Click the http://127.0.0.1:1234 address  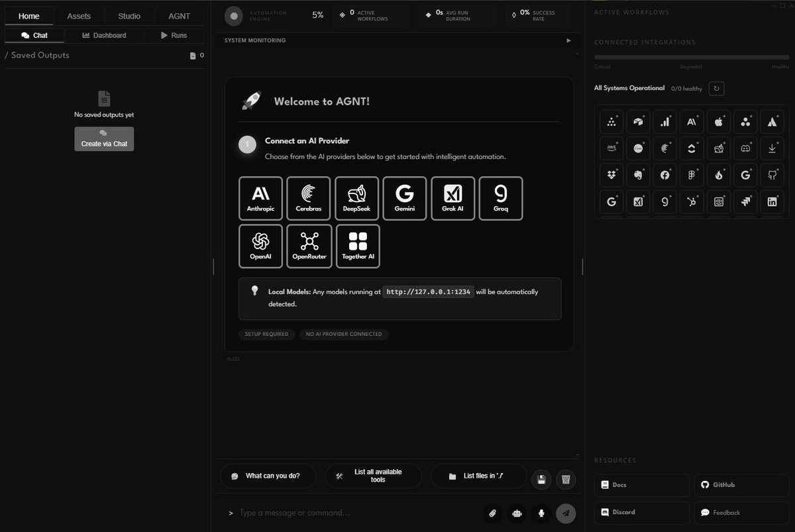[429, 292]
